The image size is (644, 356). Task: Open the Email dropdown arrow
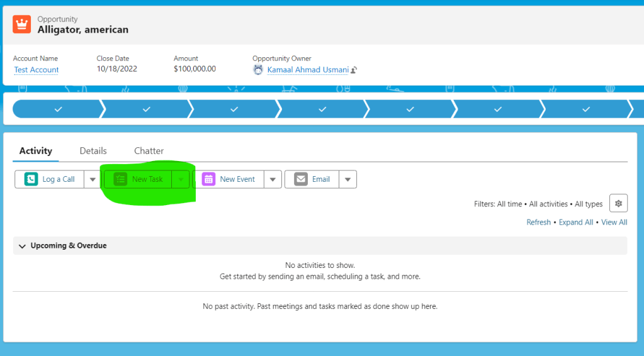tap(347, 179)
